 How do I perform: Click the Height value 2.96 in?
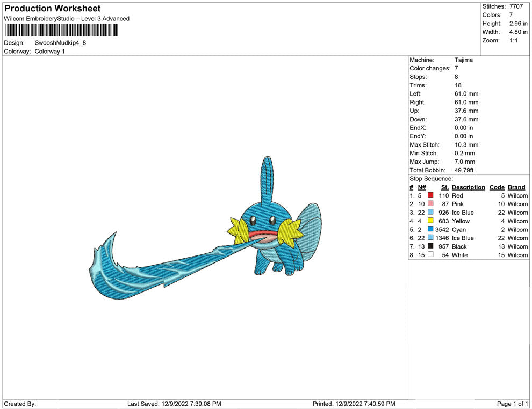[x=519, y=24]
